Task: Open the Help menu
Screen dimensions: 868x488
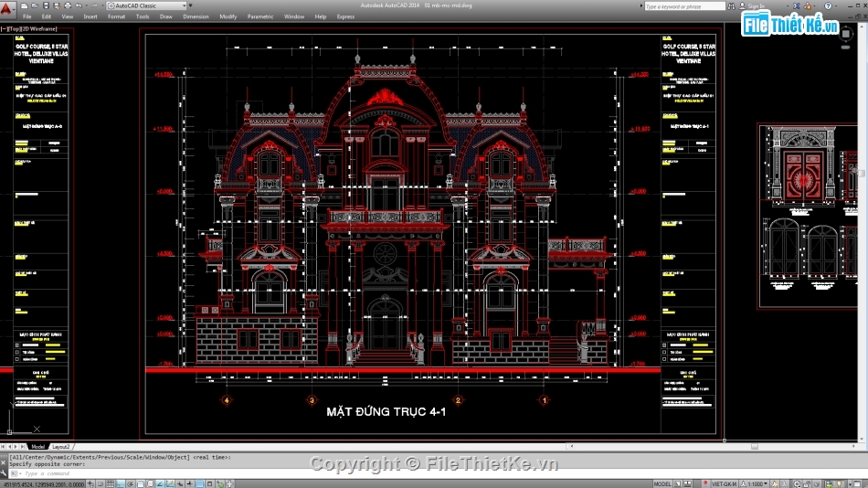Action: (321, 16)
